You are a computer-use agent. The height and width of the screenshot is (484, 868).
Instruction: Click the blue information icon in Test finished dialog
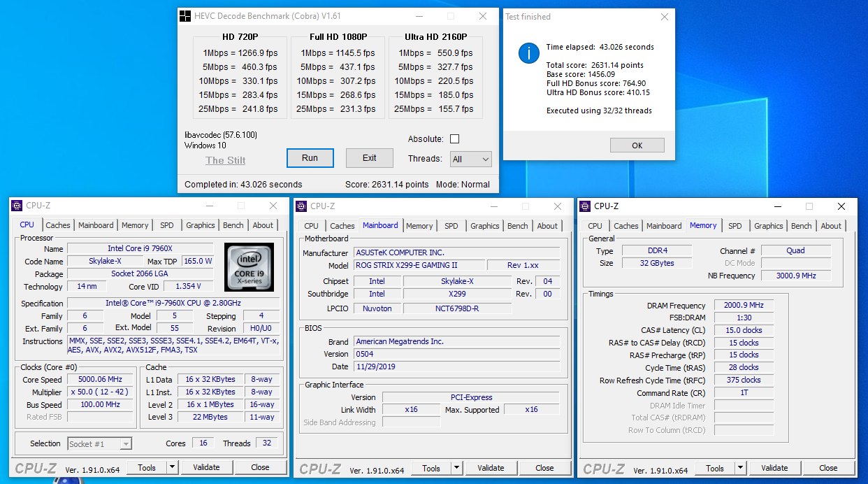pos(530,53)
